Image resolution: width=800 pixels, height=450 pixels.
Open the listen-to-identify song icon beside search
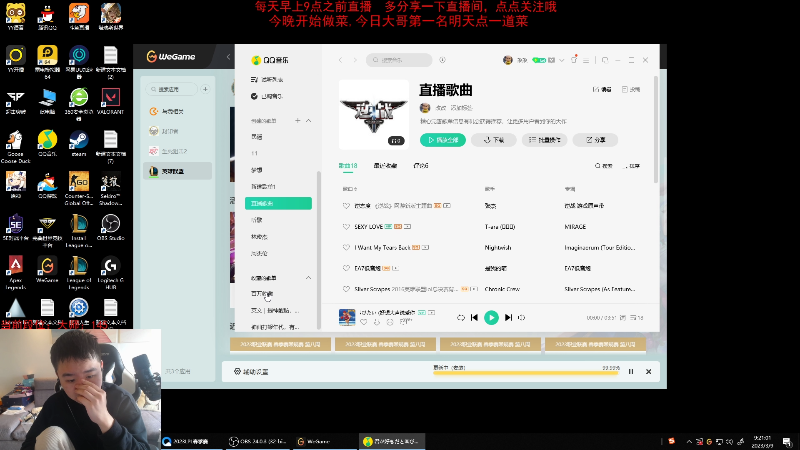click(x=442, y=60)
